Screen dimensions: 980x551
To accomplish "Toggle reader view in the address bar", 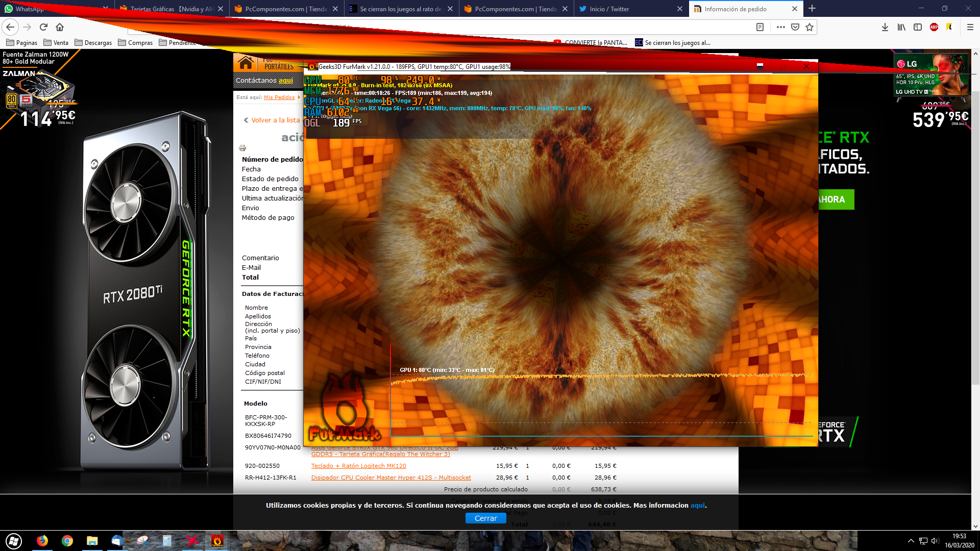I will [760, 27].
